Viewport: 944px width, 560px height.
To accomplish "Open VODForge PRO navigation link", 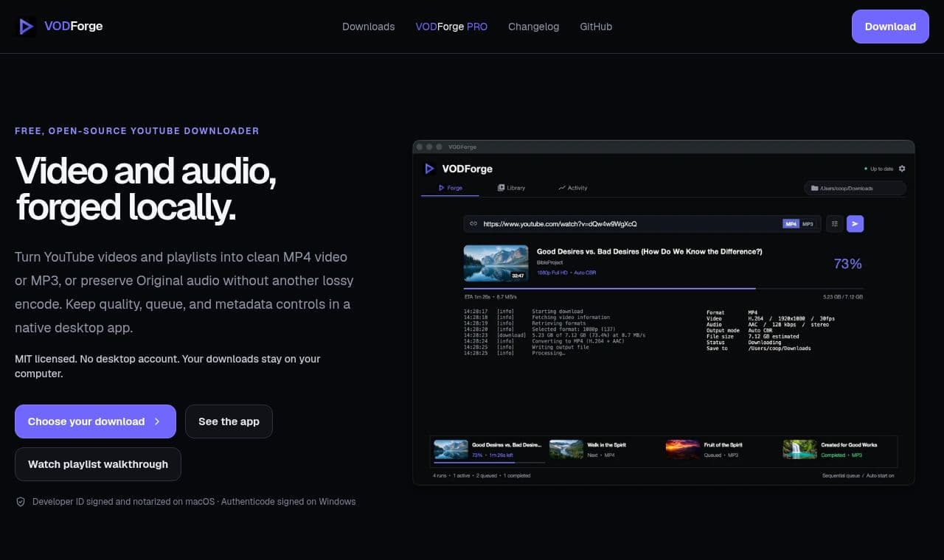I will tap(451, 27).
